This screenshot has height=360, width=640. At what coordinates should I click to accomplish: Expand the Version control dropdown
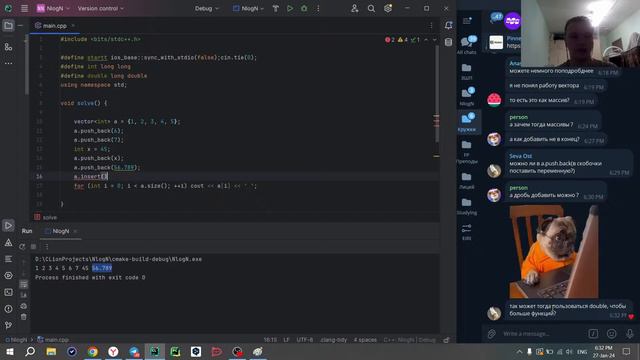[100, 8]
